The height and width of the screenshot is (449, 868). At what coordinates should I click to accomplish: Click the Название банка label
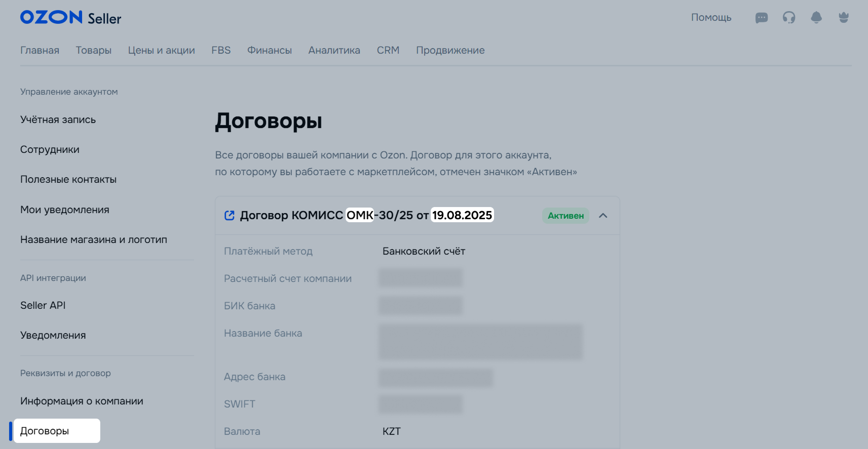(263, 334)
